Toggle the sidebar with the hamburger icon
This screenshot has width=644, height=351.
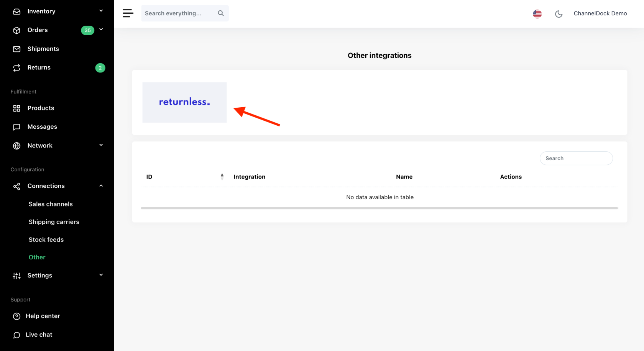[x=128, y=13]
